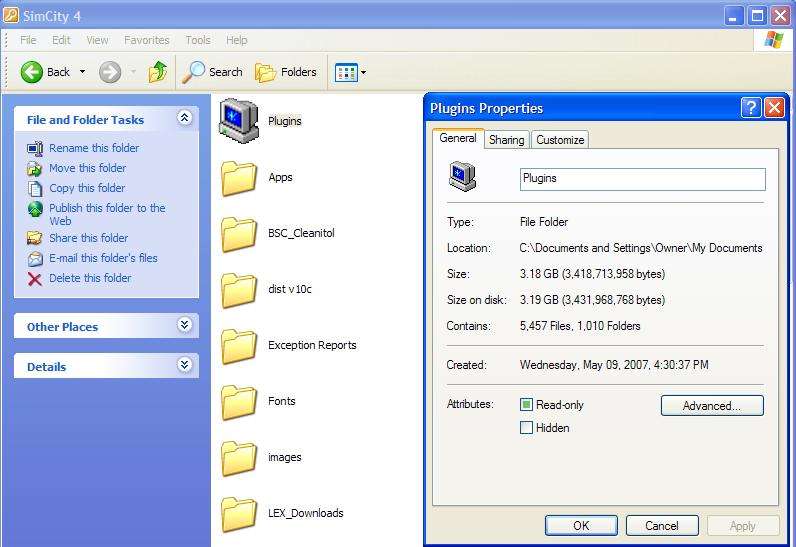Click the E-mail folder's files envelope icon
The image size is (796, 547).
pos(35,258)
